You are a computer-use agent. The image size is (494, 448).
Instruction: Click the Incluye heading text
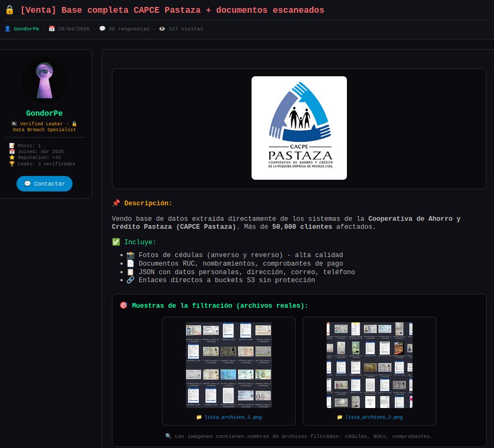pos(140,242)
